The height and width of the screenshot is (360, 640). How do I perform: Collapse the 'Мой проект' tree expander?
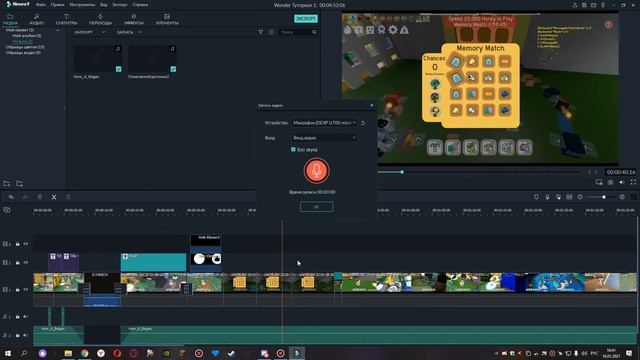[58, 30]
